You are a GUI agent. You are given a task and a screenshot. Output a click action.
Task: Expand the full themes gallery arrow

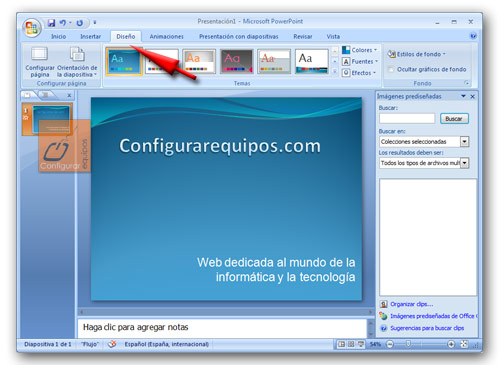coord(335,71)
